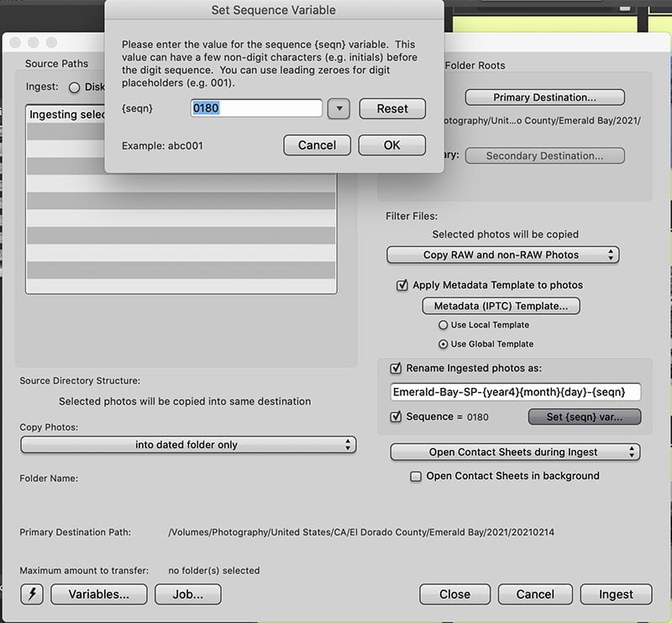Open the {seqn} history dropdown arrow
The width and height of the screenshot is (672, 623).
coord(339,108)
